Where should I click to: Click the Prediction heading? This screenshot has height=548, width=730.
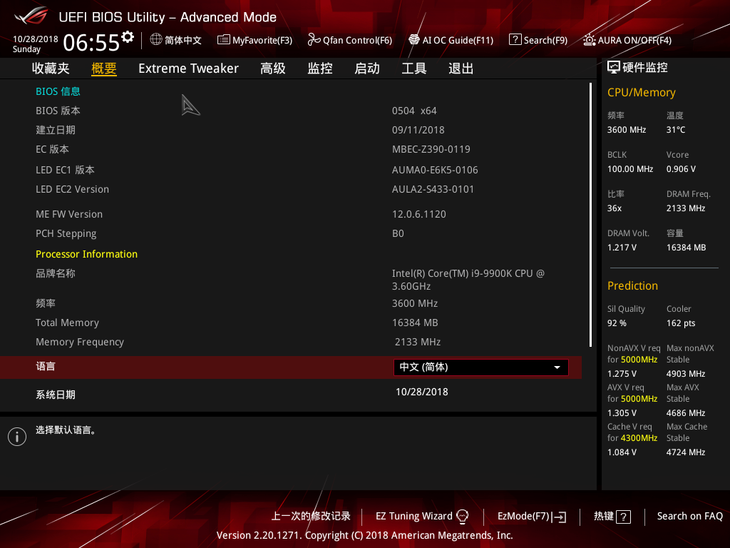coord(632,286)
